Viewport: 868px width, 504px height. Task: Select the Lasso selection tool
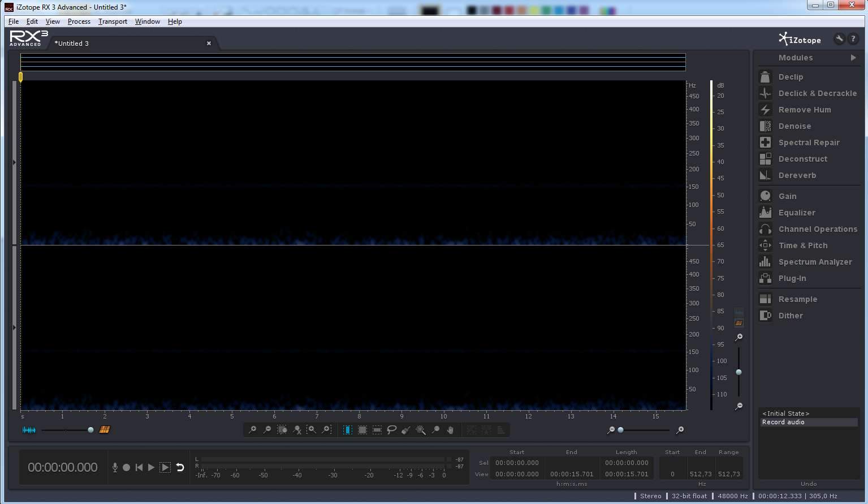[391, 430]
